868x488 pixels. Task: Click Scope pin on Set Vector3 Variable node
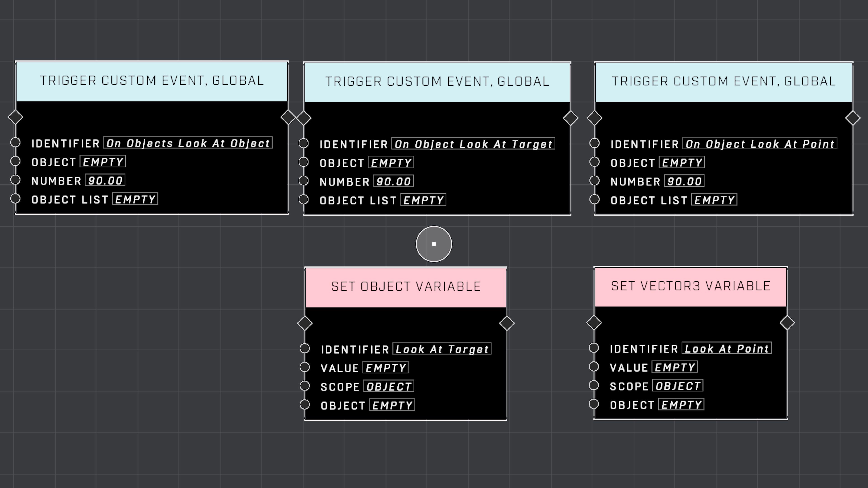pyautogui.click(x=594, y=385)
